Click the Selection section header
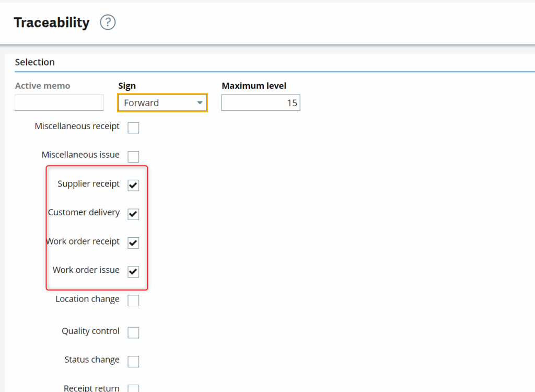Image resolution: width=535 pixels, height=392 pixels. pos(34,62)
